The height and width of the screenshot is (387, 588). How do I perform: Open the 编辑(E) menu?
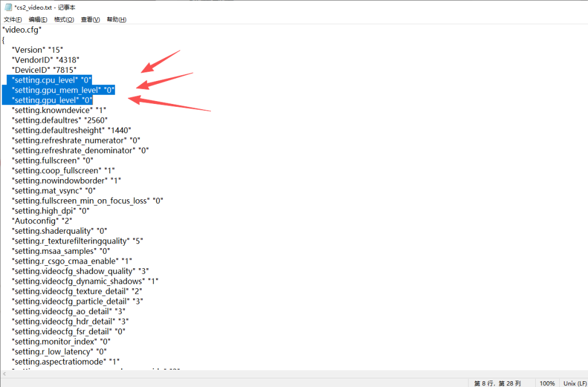coord(38,20)
